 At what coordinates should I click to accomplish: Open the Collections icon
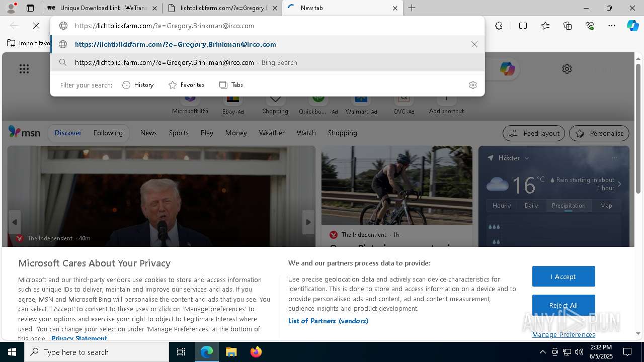tap(568, 26)
